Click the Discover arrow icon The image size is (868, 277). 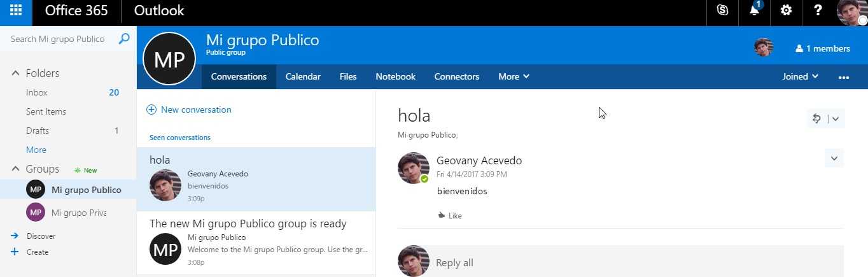pos(15,236)
